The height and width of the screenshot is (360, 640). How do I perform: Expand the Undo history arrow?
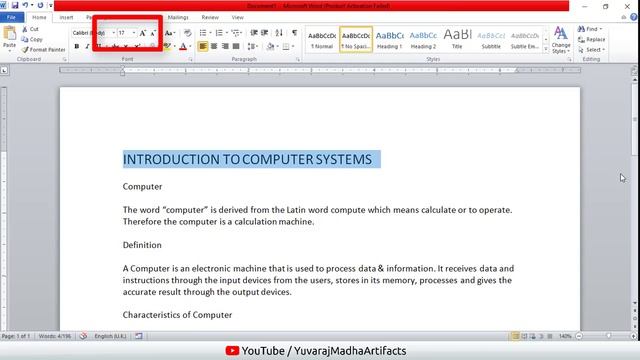click(32, 5)
